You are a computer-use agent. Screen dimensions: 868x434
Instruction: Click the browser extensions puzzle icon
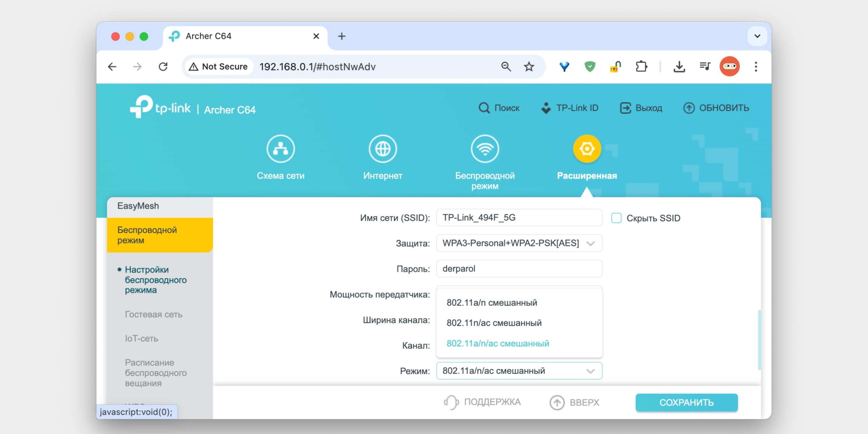[x=642, y=66]
